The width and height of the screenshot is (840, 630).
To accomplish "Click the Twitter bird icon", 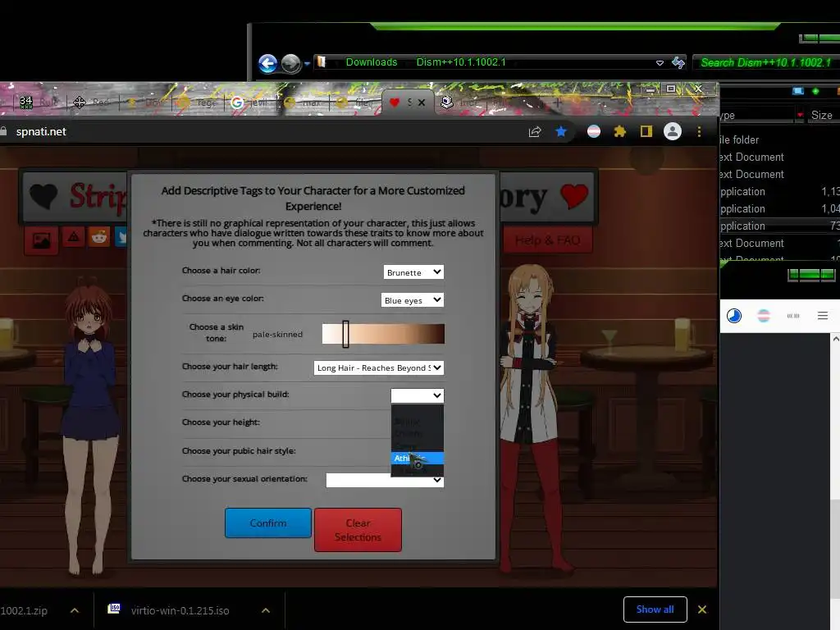I will (x=121, y=237).
